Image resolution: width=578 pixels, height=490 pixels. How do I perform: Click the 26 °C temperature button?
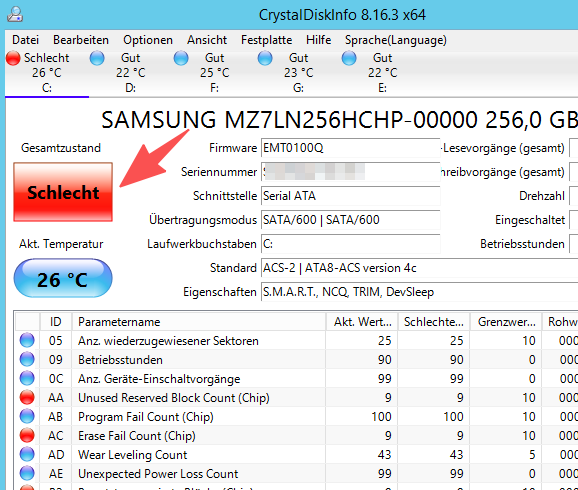63,278
